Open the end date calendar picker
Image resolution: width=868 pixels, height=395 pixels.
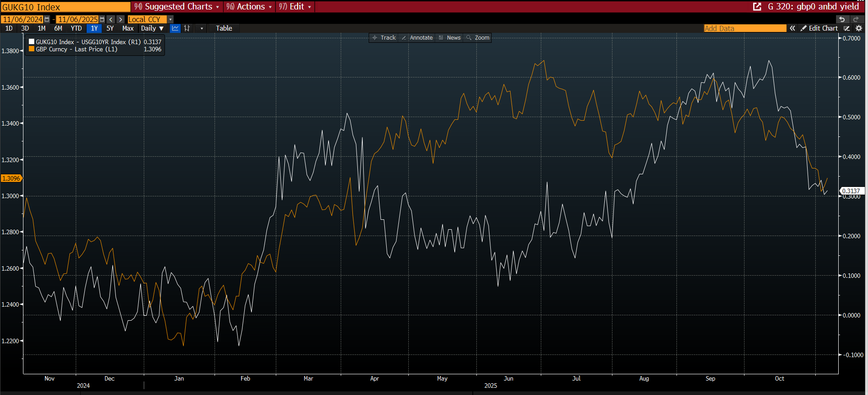point(102,19)
